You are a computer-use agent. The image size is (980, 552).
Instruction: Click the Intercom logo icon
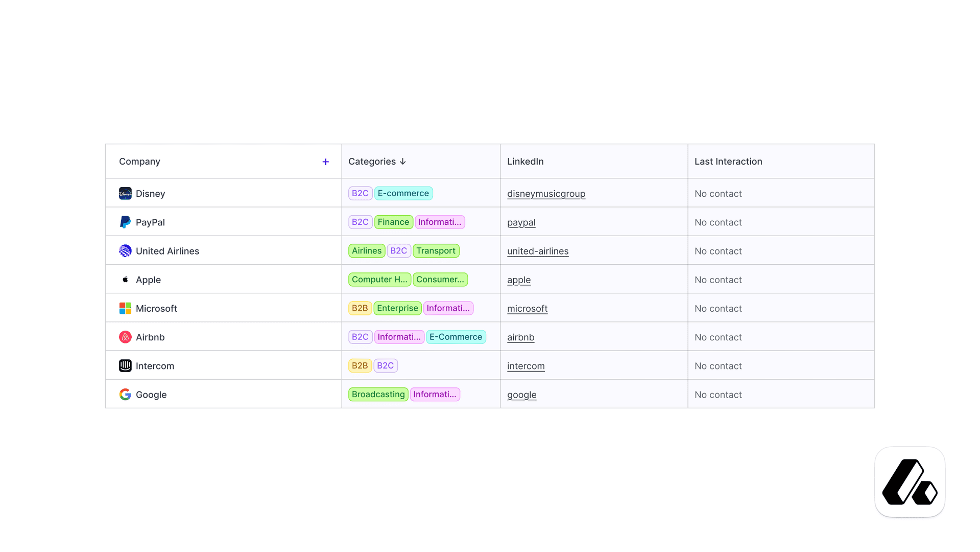pyautogui.click(x=125, y=365)
